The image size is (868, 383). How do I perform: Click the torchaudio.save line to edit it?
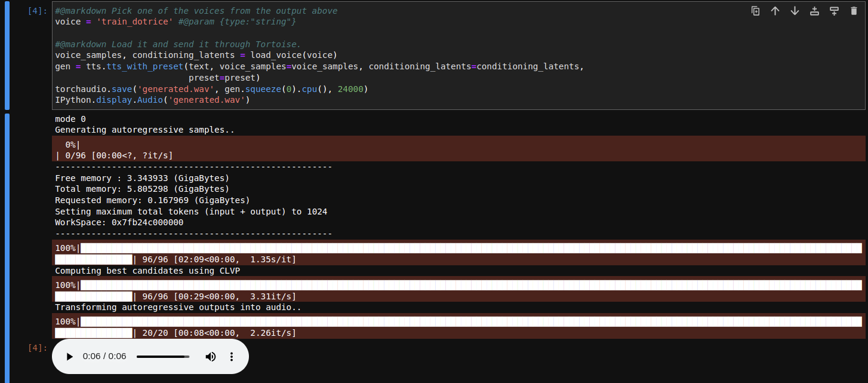coord(179,88)
